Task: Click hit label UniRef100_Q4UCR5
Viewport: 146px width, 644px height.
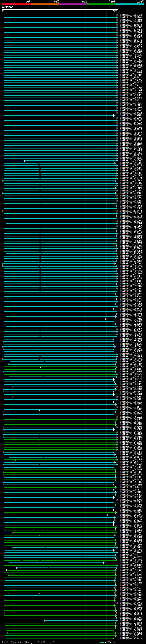Action: coord(131,630)
